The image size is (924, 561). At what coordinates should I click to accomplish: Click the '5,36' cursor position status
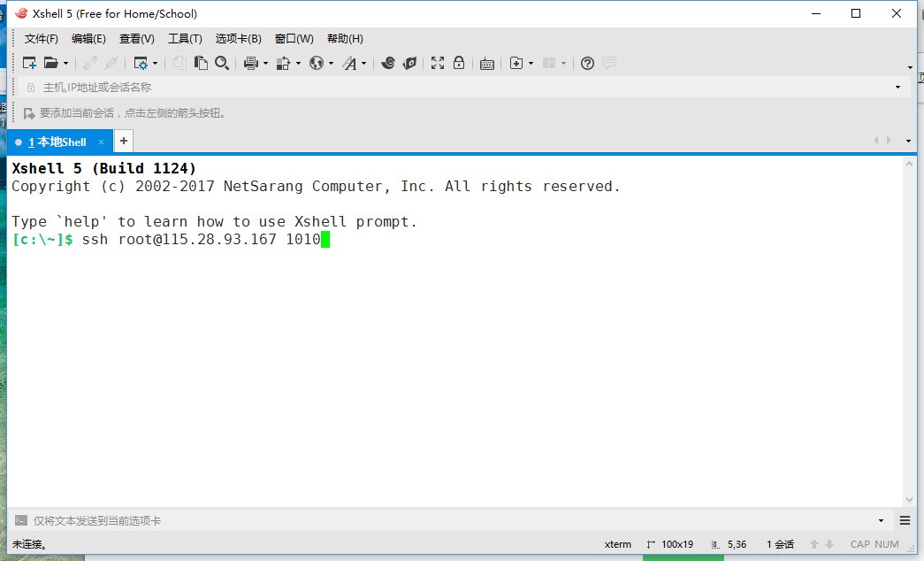click(x=729, y=544)
